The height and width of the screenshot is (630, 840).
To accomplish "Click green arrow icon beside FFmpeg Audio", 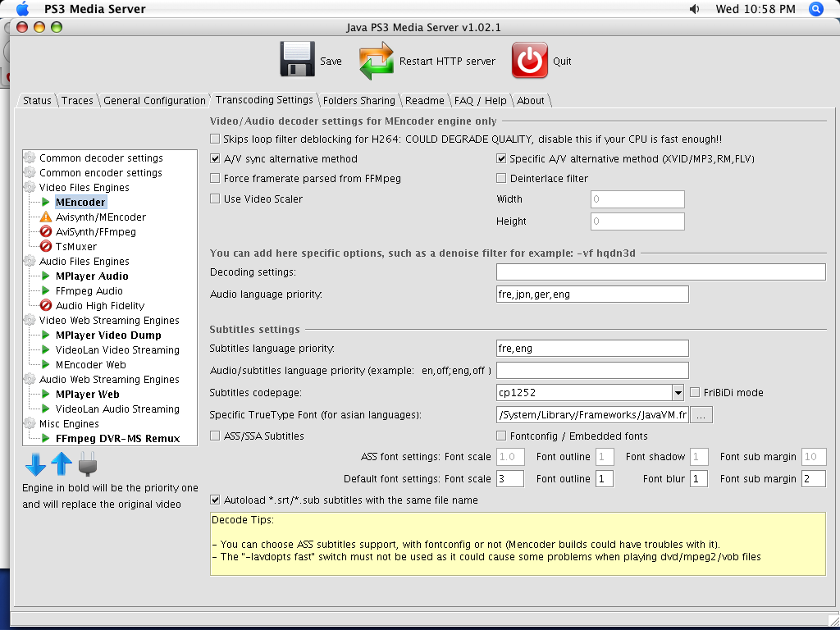I will pos(46,291).
